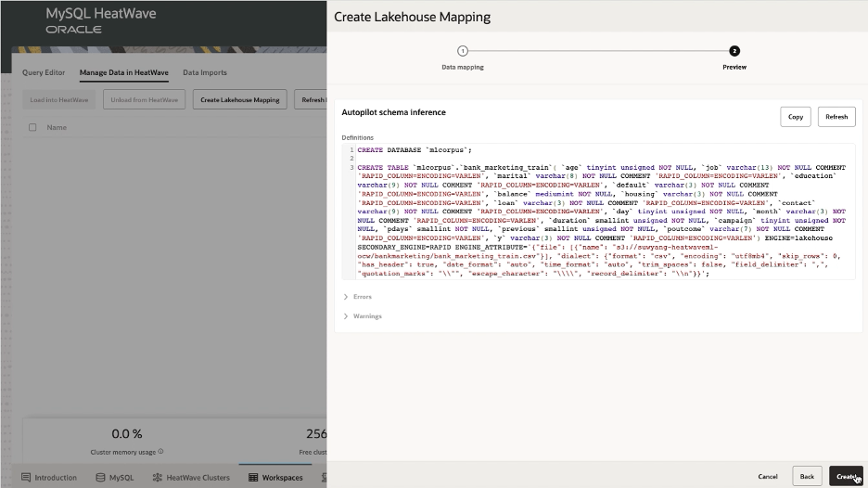Click the Name column header
868x488 pixels.
pyautogui.click(x=57, y=127)
